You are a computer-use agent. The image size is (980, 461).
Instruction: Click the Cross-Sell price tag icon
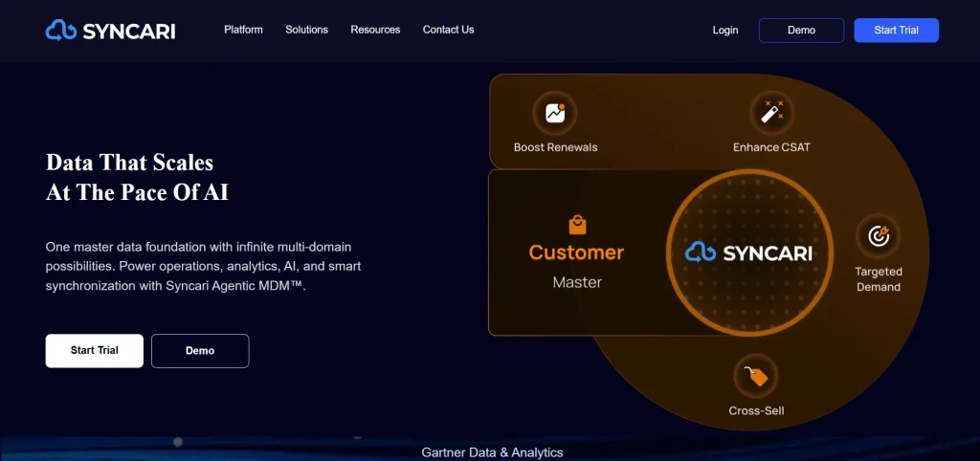point(756,377)
